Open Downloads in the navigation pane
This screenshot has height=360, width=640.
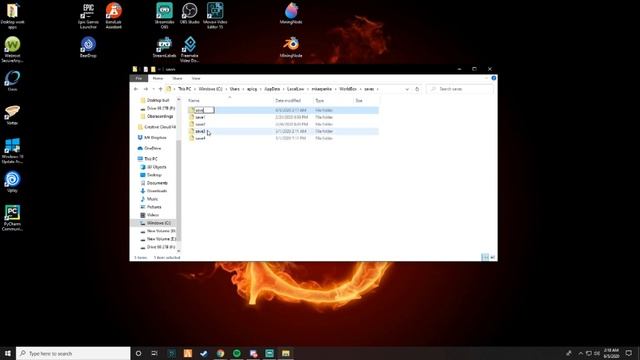[x=154, y=191]
